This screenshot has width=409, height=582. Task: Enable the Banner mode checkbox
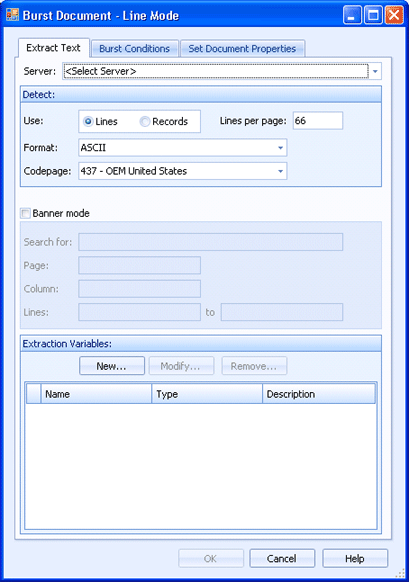pyautogui.click(x=25, y=213)
